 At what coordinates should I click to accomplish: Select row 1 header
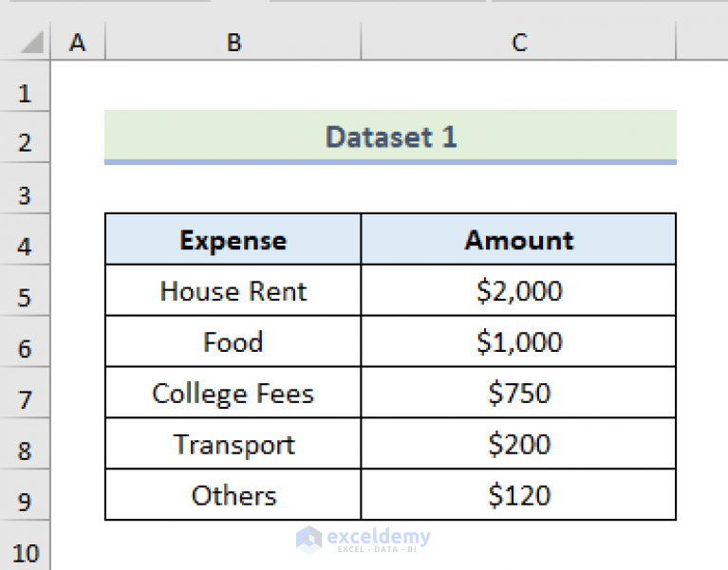click(x=25, y=86)
